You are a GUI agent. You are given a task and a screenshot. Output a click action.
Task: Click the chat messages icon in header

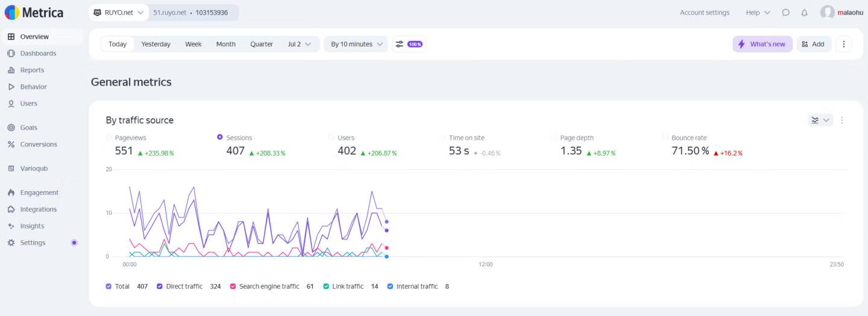click(x=785, y=13)
